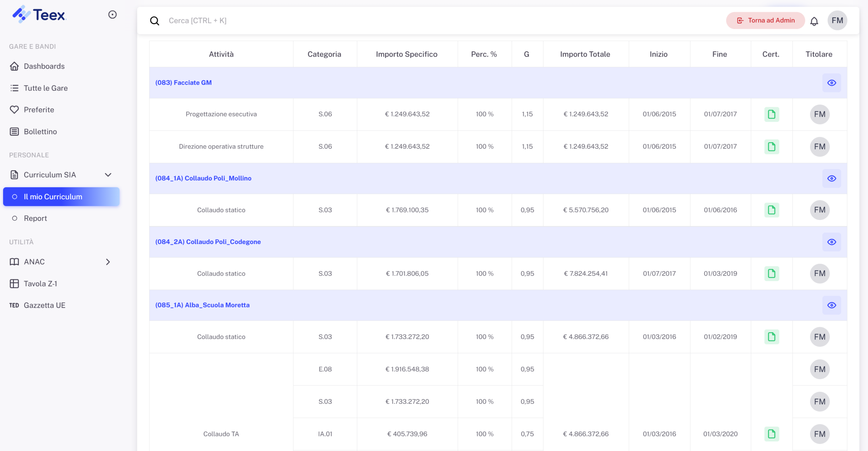
Task: Open certificate for Progettazione esecutiva row
Action: click(x=771, y=114)
